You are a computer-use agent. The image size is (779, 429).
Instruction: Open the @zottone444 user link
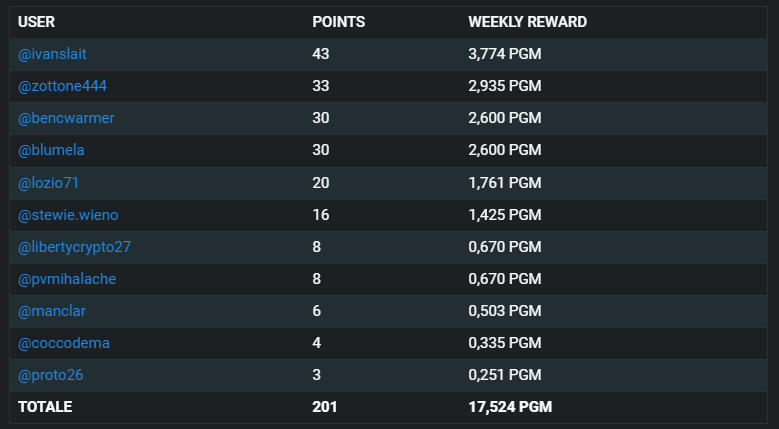pos(62,86)
